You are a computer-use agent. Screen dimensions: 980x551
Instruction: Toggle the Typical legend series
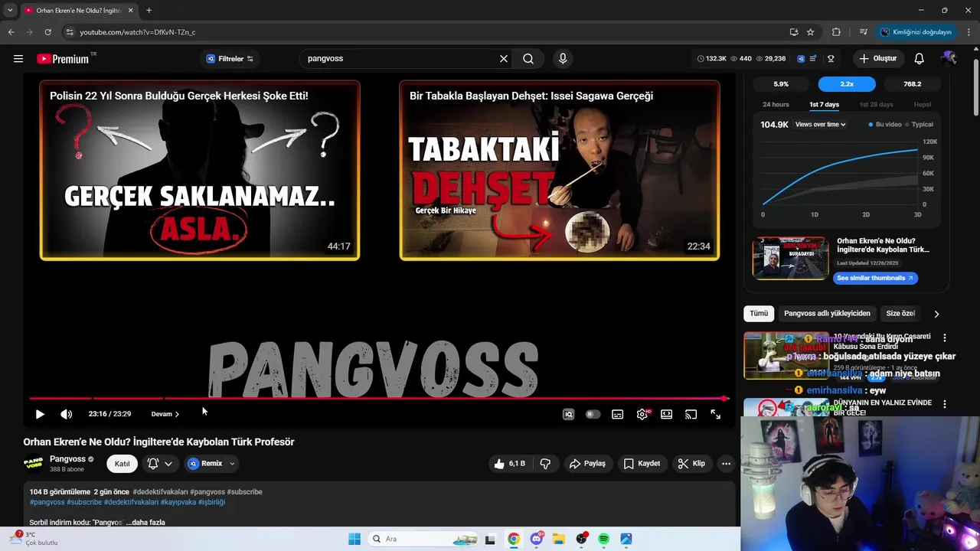(x=920, y=125)
